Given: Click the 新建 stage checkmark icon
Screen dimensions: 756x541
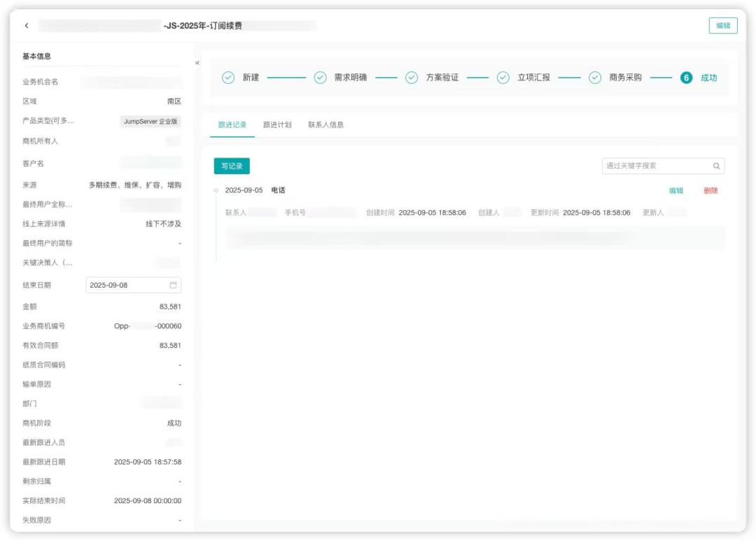Looking at the screenshot, I should point(228,78).
